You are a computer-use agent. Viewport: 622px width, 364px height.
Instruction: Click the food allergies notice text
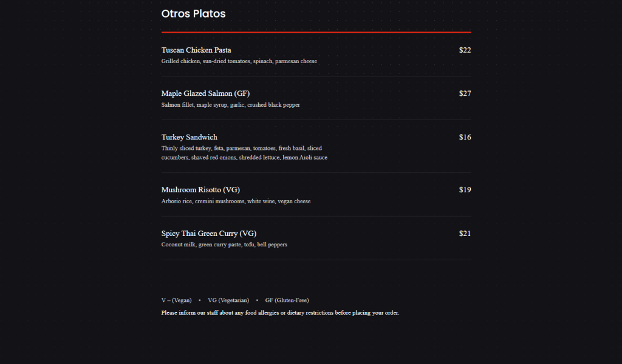[280, 313]
